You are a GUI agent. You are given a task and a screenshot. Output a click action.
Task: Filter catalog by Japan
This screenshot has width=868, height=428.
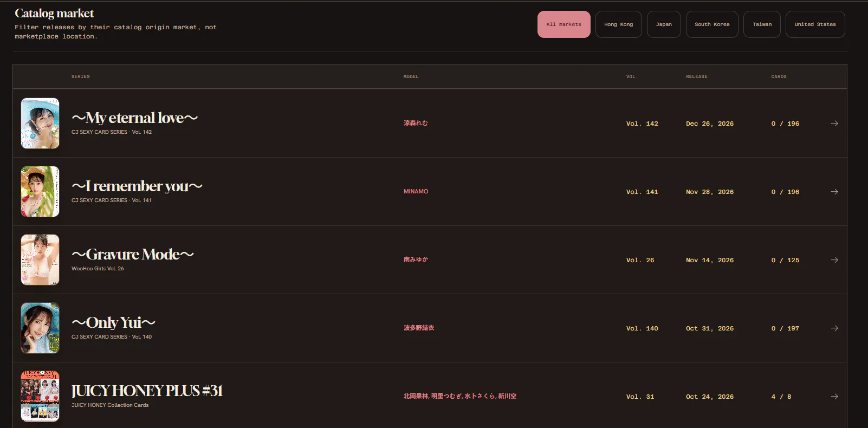[664, 24]
